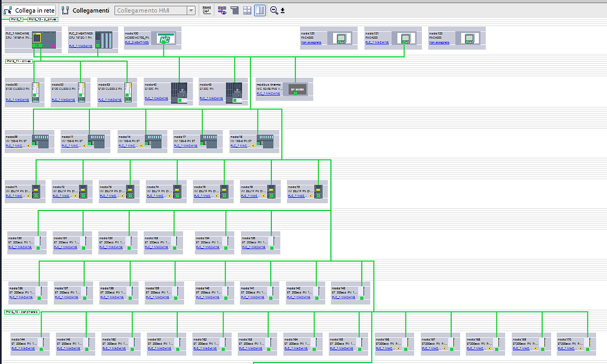Select the nodo120 PAC4200 device icon

[341, 39]
